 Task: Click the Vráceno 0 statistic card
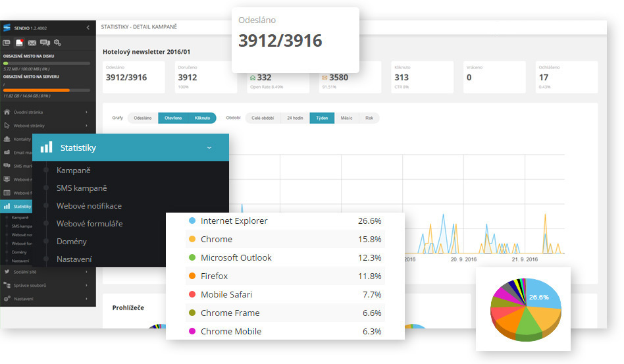[x=494, y=77]
